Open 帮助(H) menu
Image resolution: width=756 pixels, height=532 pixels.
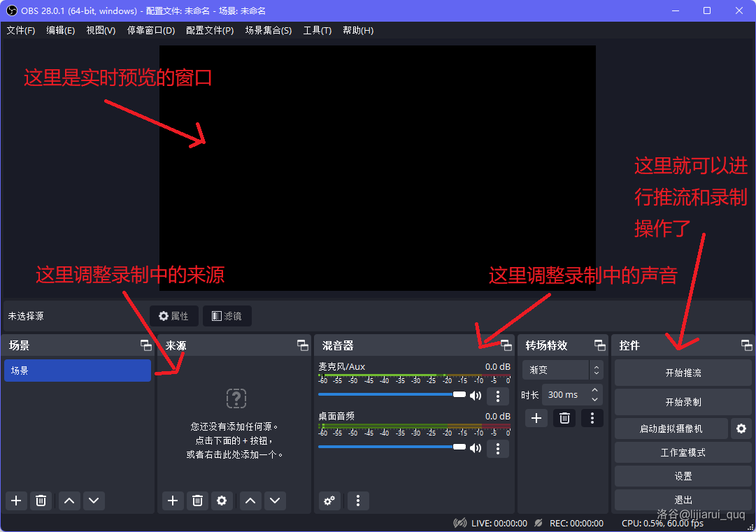coord(358,30)
